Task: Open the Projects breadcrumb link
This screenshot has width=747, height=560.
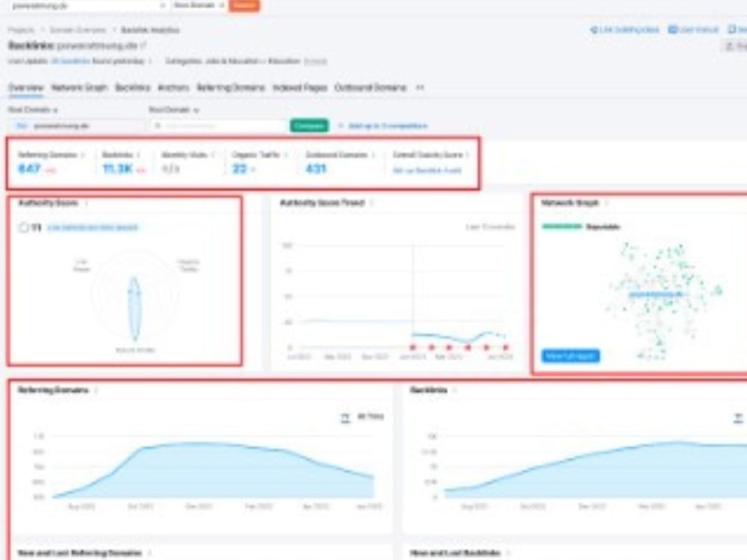Action: [22, 30]
